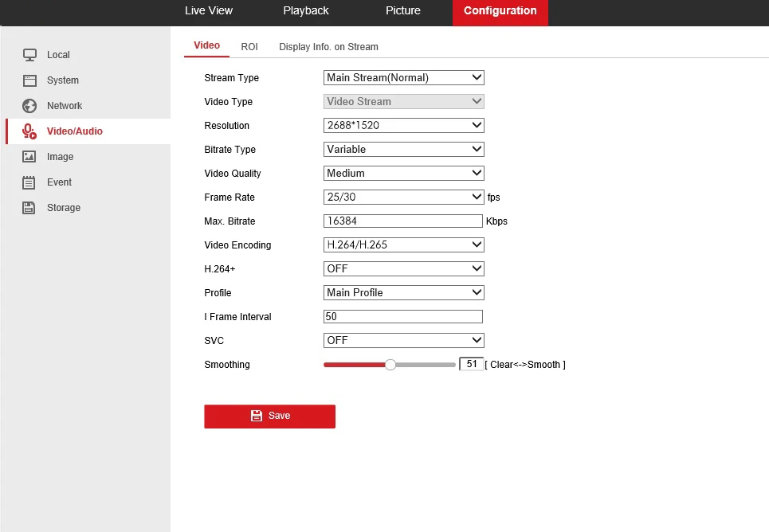Screen dimensions: 769x532
Task: Open the Stream Type dropdown
Action: (x=404, y=77)
